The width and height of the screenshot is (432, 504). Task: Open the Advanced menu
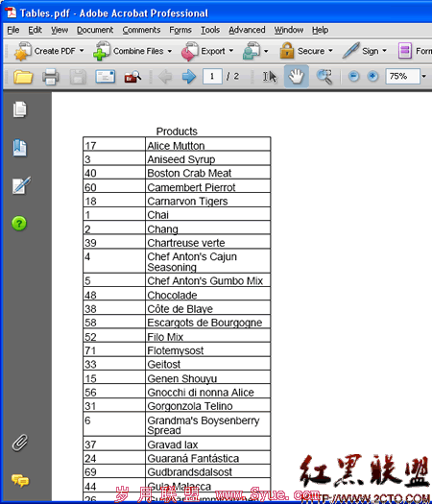[247, 30]
